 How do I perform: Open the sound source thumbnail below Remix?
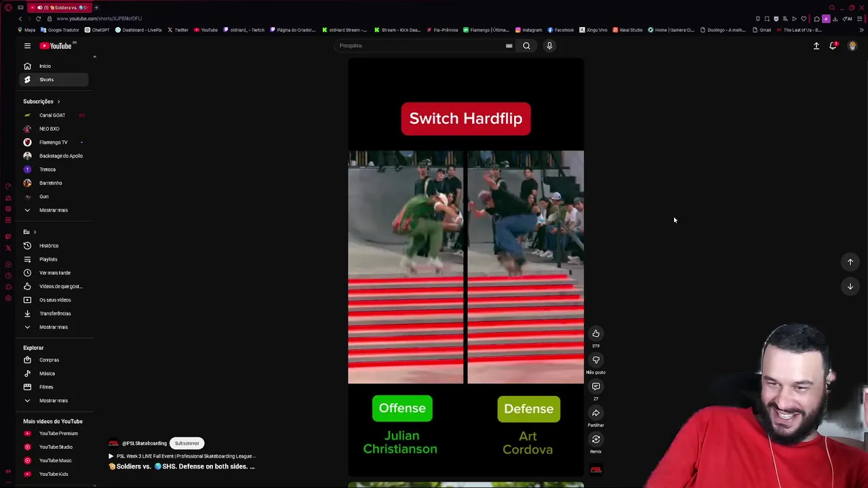click(x=595, y=469)
